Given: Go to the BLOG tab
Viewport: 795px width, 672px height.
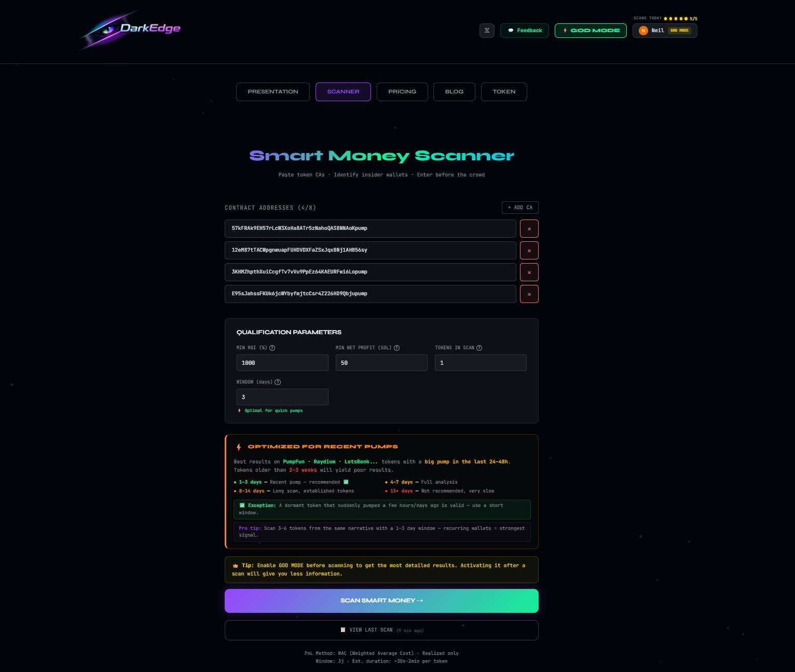Looking at the screenshot, I should tap(454, 92).
